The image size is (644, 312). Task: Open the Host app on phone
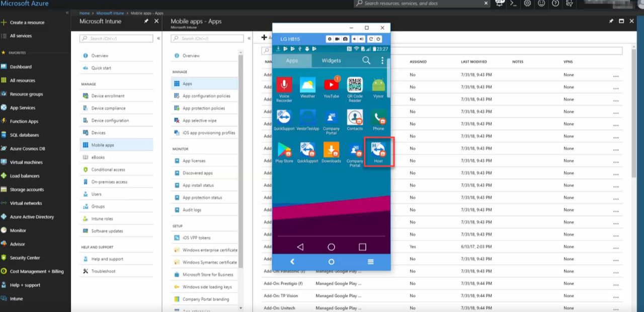(x=378, y=152)
